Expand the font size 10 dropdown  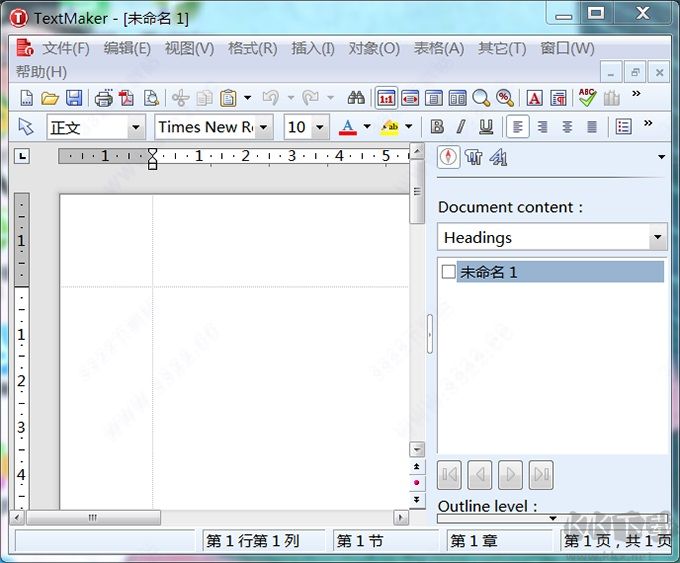click(x=320, y=127)
